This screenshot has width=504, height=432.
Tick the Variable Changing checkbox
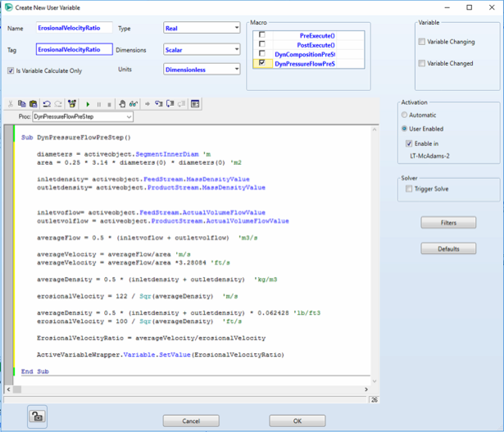422,42
